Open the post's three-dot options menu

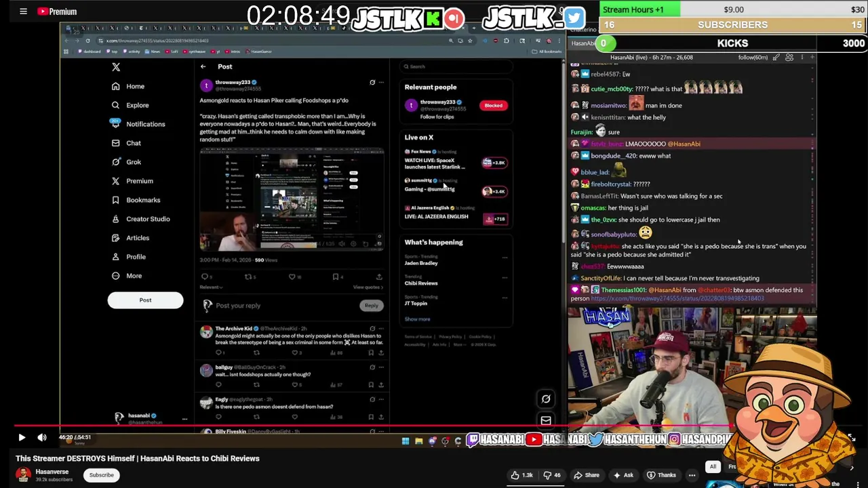[381, 82]
